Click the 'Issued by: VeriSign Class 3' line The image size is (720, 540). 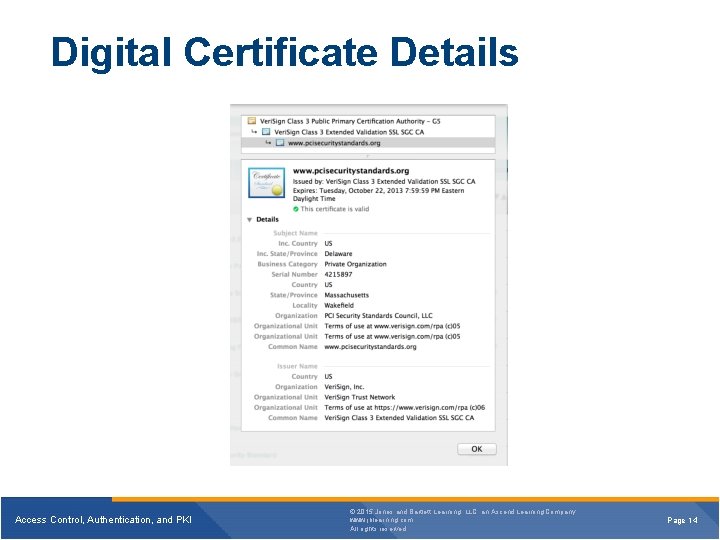click(x=384, y=181)
